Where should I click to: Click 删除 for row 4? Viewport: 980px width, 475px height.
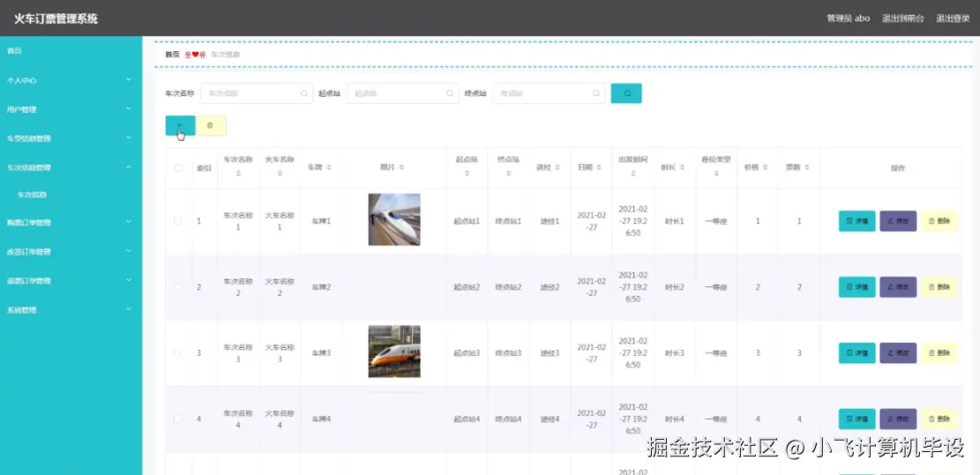(x=939, y=419)
